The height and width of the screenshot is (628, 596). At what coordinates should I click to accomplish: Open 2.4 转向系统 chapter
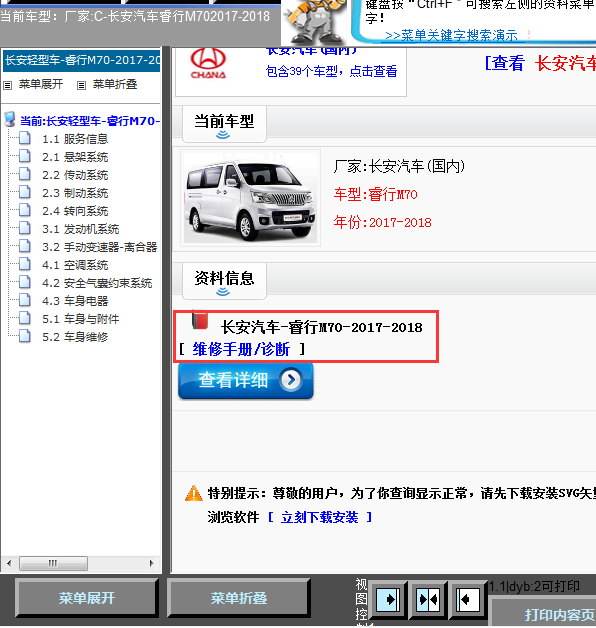click(75, 211)
